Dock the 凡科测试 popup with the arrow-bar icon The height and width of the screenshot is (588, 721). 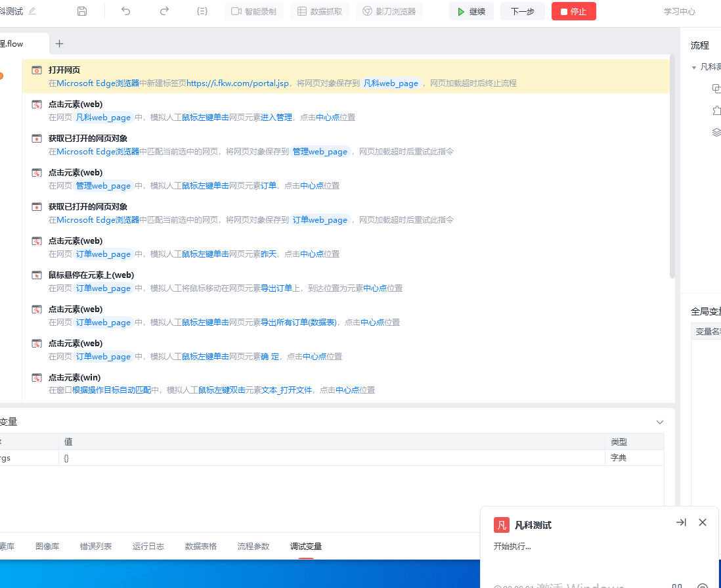[x=681, y=522]
